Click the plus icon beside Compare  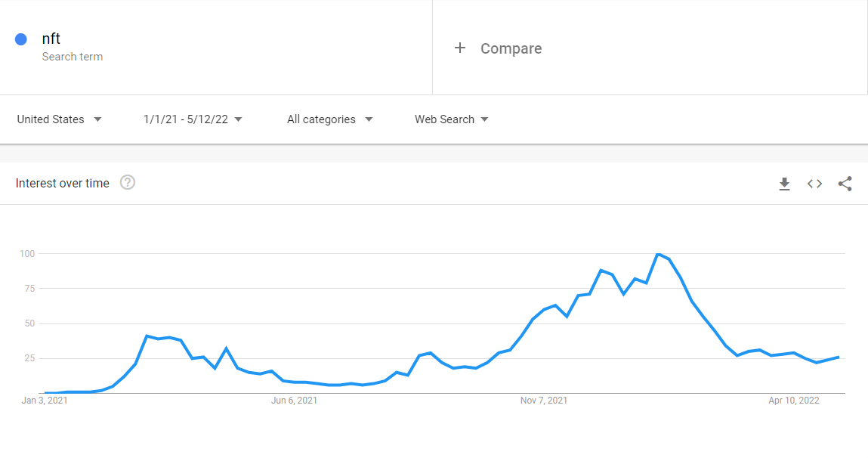pyautogui.click(x=460, y=48)
